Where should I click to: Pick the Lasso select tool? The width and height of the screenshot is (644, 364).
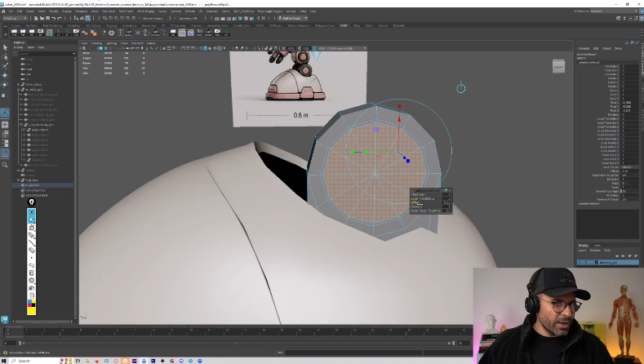pyautogui.click(x=5, y=56)
